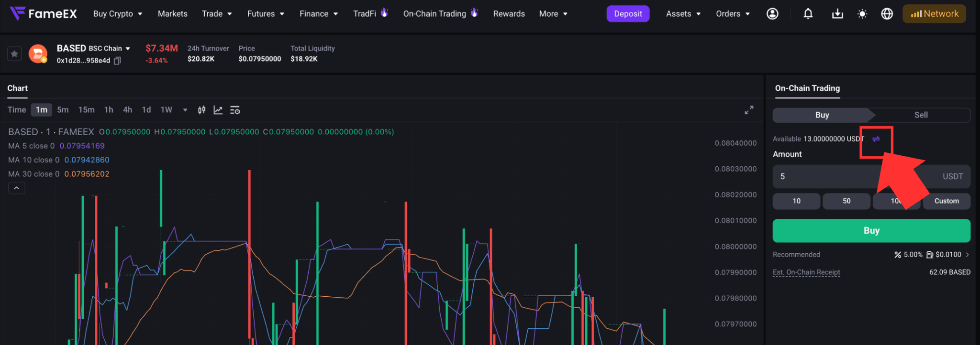Open the Trade dropdown menu
Viewport: 980px width, 345px height.
point(217,14)
